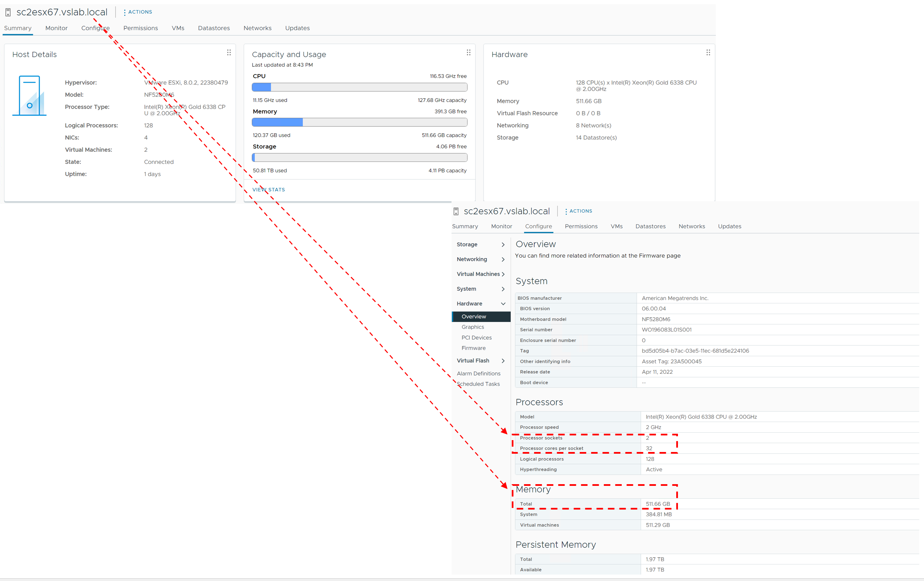The height and width of the screenshot is (581, 924).
Task: Click the Hardware card drag handle icon
Action: pyautogui.click(x=708, y=52)
